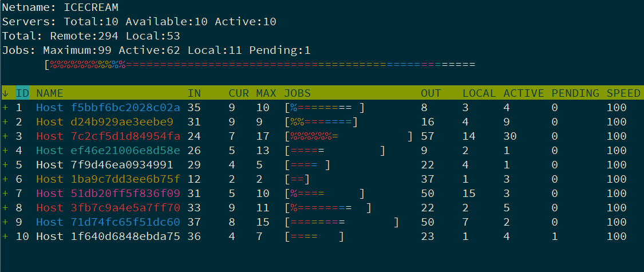Toggle the plus marker for host 8
The image size is (644, 272).
coord(5,208)
